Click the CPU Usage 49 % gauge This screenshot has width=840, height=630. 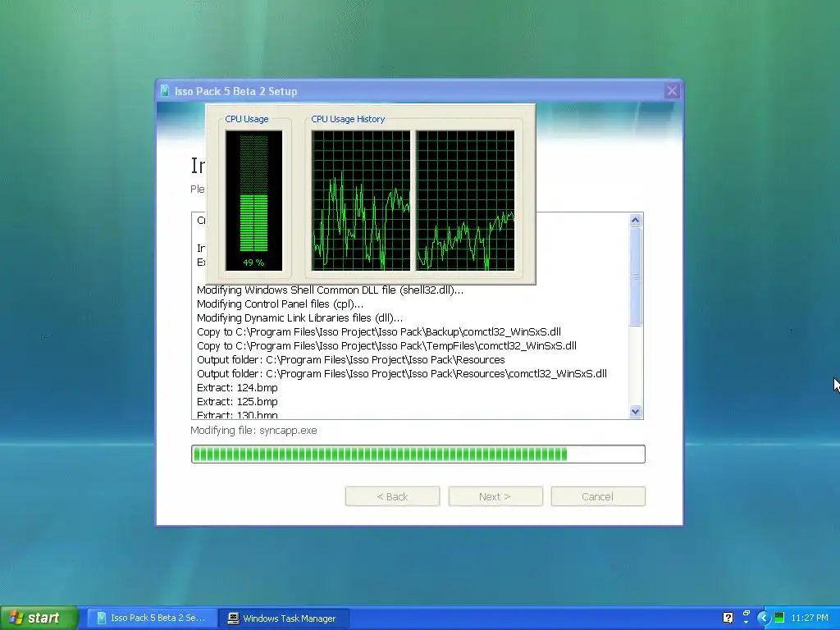coord(253,200)
